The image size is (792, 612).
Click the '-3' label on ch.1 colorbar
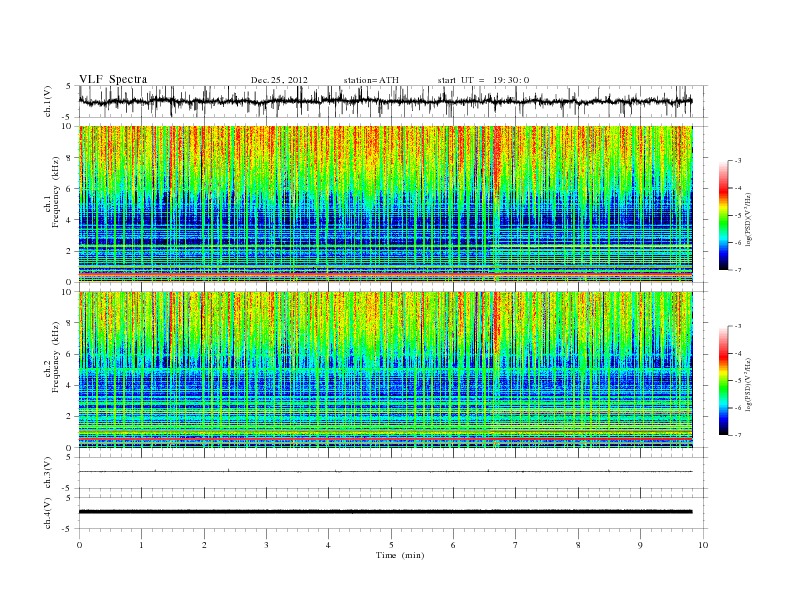tap(738, 161)
